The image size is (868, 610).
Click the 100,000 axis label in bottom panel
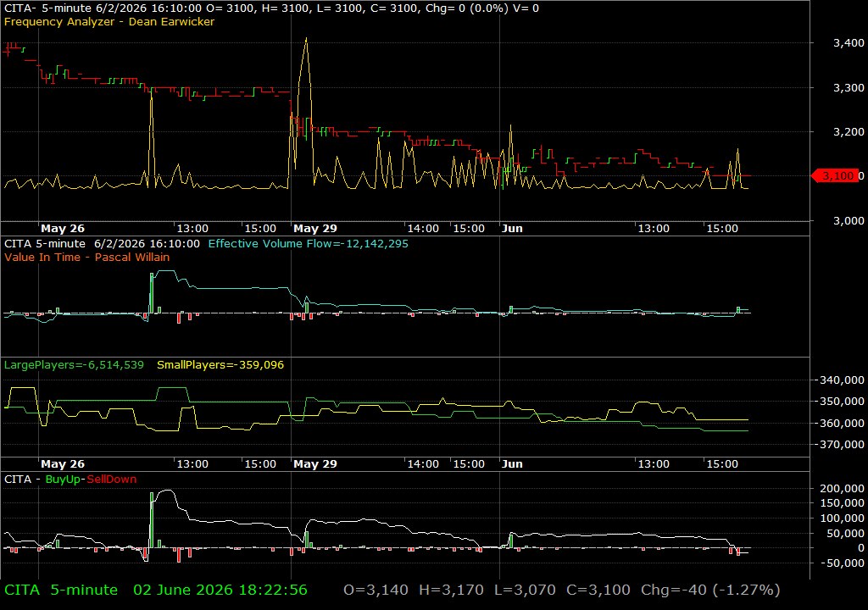coord(842,518)
